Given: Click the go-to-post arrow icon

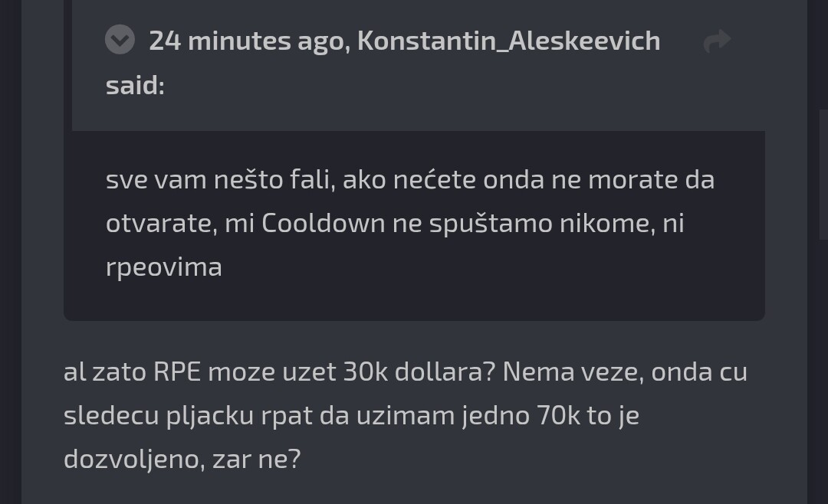Looking at the screenshot, I should click(717, 41).
